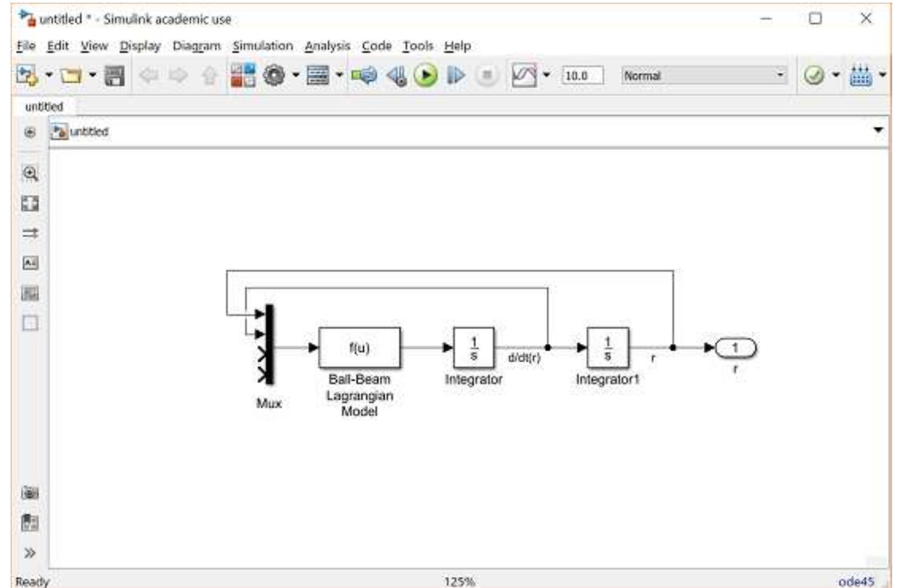The width and height of the screenshot is (906, 588).
Task: Open the Display menu
Action: [140, 46]
